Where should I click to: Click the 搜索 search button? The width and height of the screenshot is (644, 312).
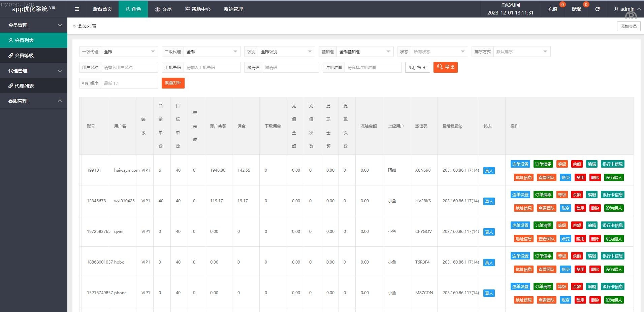pyautogui.click(x=418, y=67)
